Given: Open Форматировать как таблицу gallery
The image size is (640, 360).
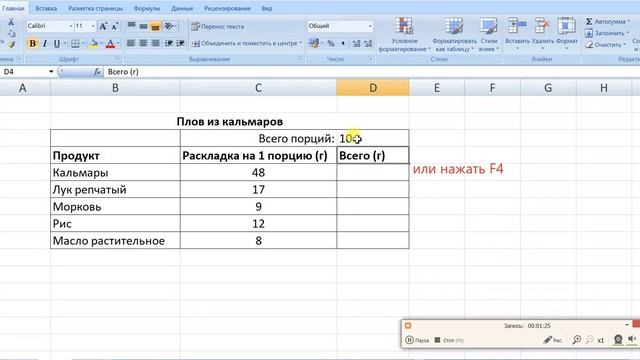Looking at the screenshot, I should (x=454, y=35).
